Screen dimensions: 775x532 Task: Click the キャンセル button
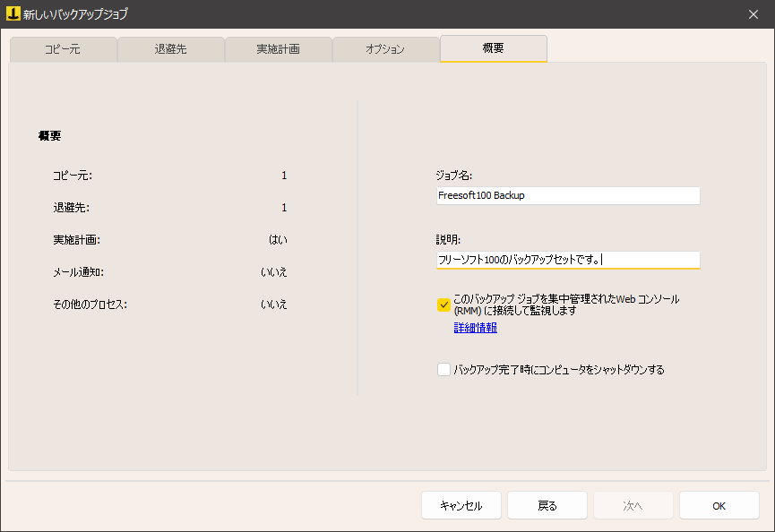tap(461, 505)
